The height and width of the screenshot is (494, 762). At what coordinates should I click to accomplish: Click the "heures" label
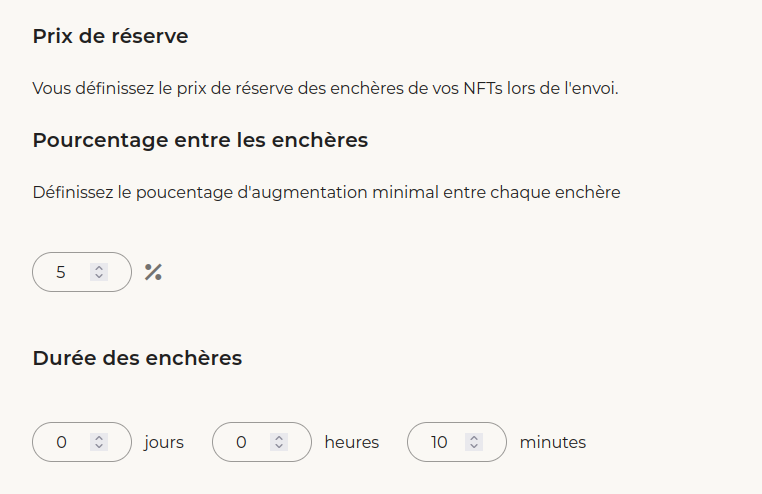pyautogui.click(x=352, y=442)
